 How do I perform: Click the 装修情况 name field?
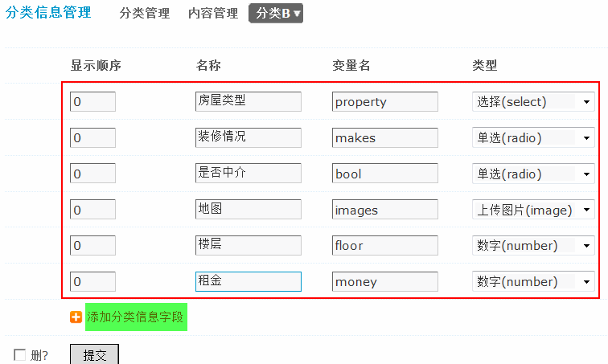click(x=249, y=138)
